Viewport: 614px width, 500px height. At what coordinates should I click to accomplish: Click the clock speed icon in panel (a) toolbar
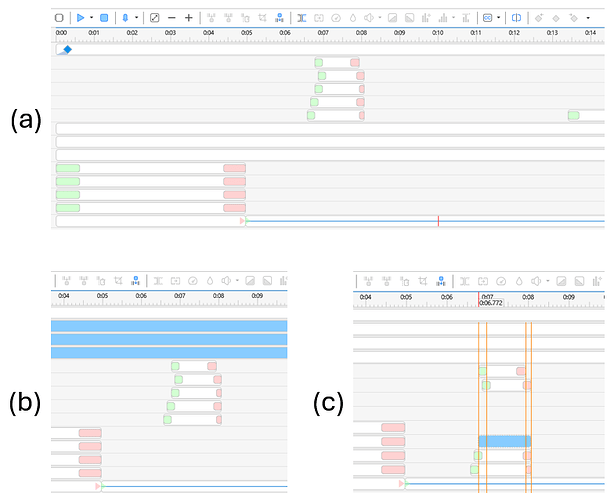[x=336, y=18]
